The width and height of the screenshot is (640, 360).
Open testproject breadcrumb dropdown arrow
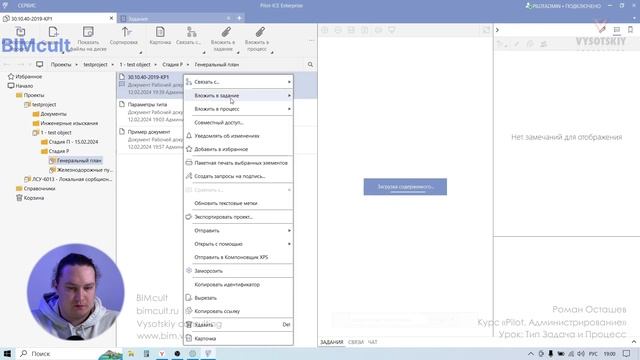(113, 64)
